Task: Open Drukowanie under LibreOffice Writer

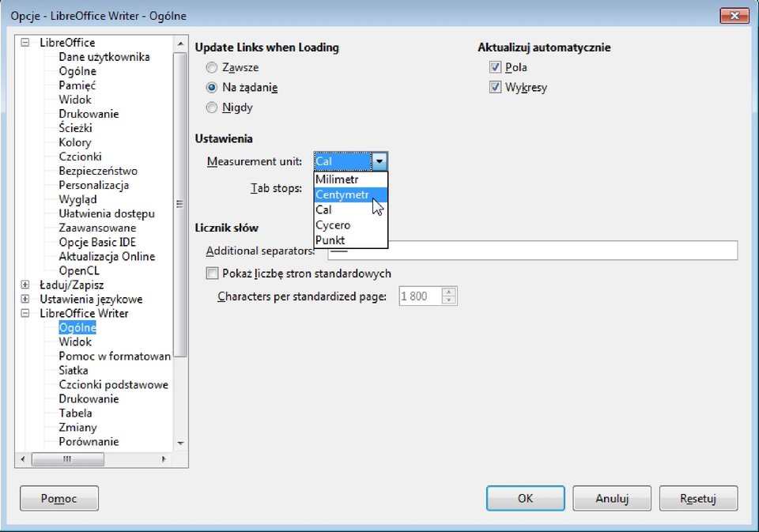Action: tap(89, 399)
